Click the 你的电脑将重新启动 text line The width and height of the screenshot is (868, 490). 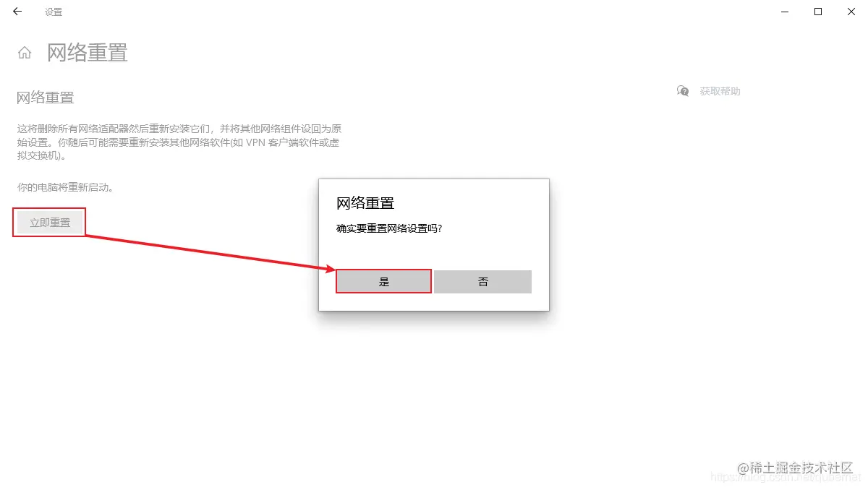click(x=66, y=187)
